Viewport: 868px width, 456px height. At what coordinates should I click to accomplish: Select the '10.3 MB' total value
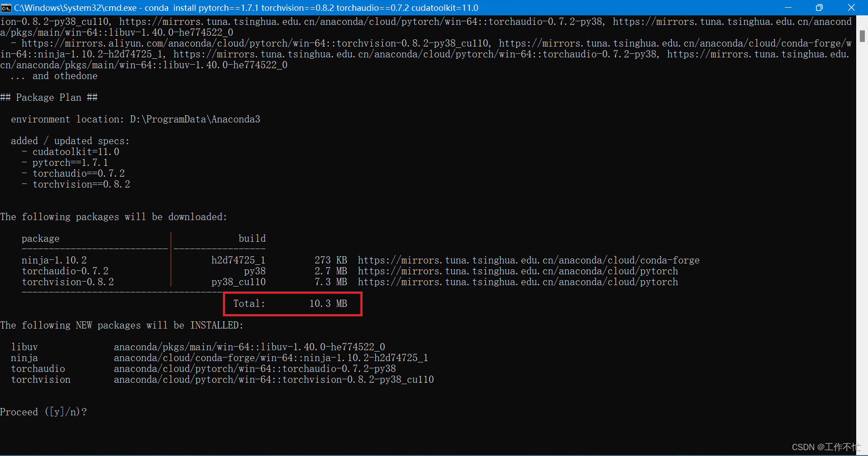(x=328, y=304)
